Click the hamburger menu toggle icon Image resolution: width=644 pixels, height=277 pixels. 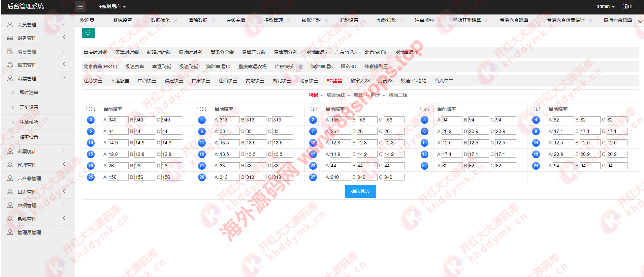click(80, 6)
